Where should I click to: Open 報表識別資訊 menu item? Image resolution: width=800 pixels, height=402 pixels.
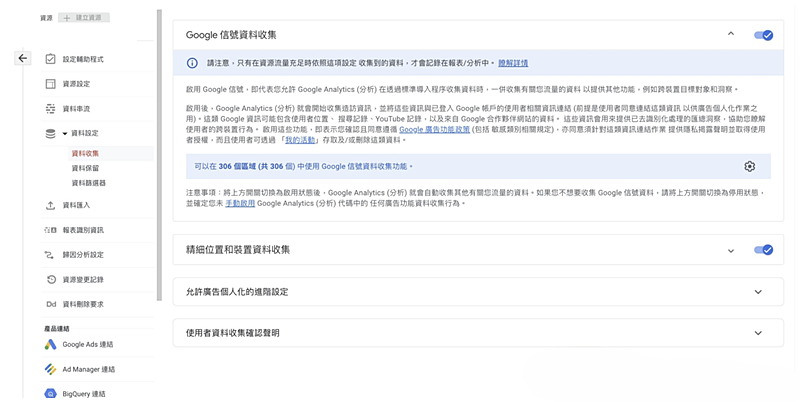click(83, 230)
